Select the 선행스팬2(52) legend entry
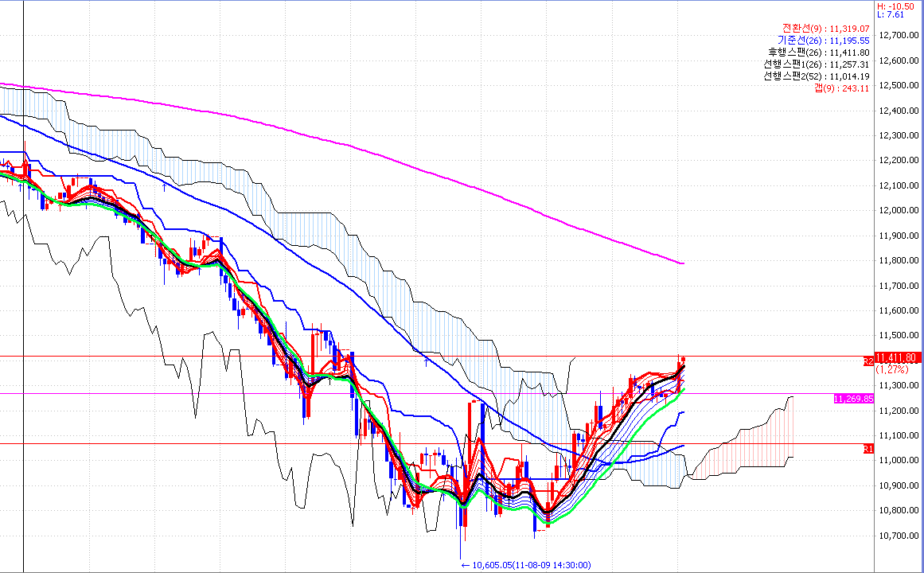Viewport: 924px width, 573px height. [816, 76]
